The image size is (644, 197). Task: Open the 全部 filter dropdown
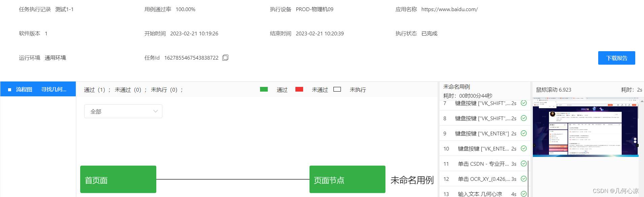coord(123,111)
